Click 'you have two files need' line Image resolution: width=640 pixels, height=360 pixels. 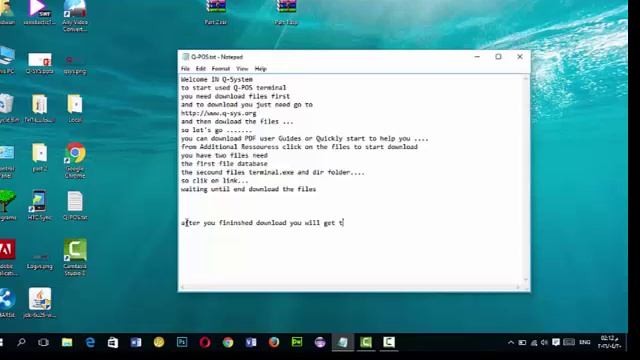coord(224,156)
